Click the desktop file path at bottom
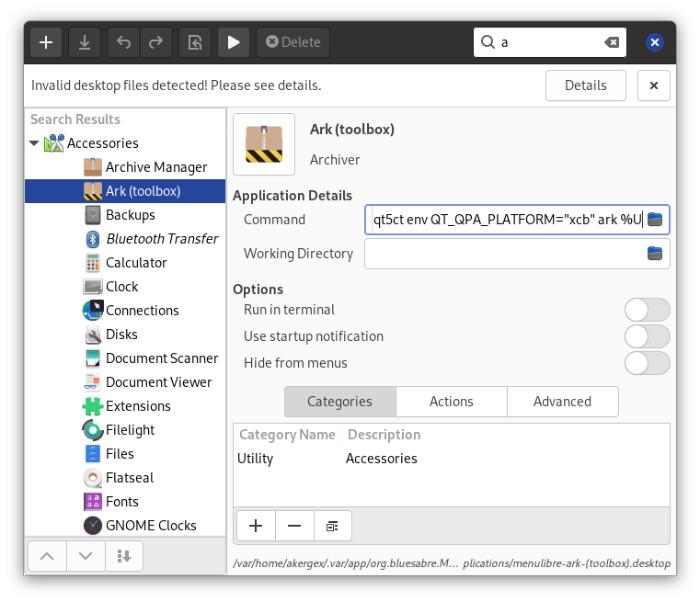700x602 pixels. (x=452, y=563)
